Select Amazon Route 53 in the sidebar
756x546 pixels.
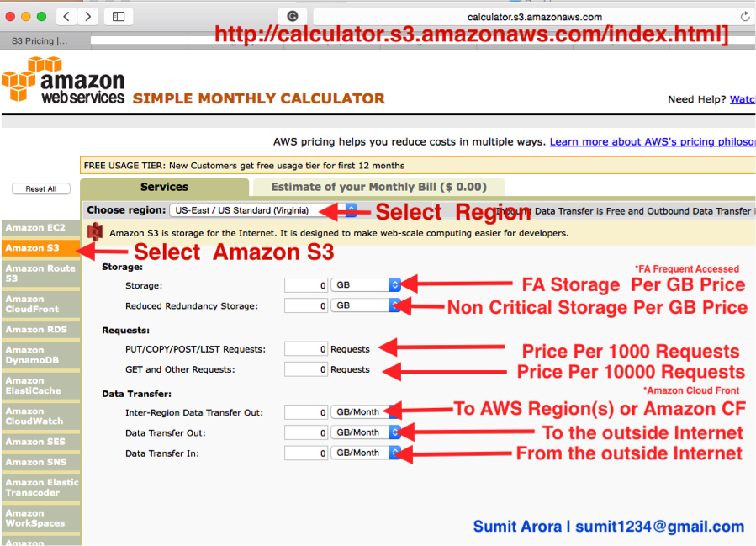coord(41,273)
